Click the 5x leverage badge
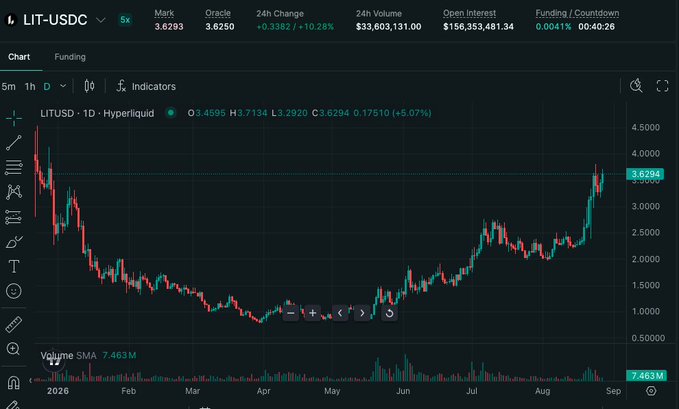The width and height of the screenshot is (679, 409). 125,19
